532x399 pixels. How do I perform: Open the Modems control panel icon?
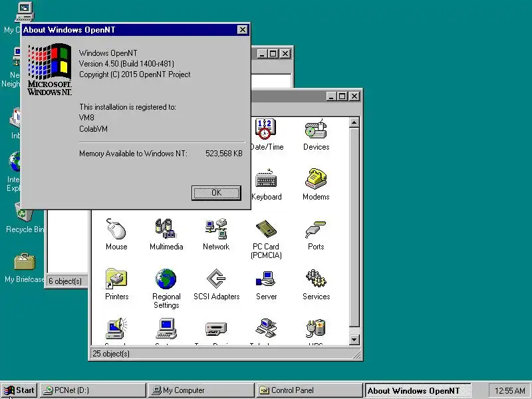(x=316, y=178)
